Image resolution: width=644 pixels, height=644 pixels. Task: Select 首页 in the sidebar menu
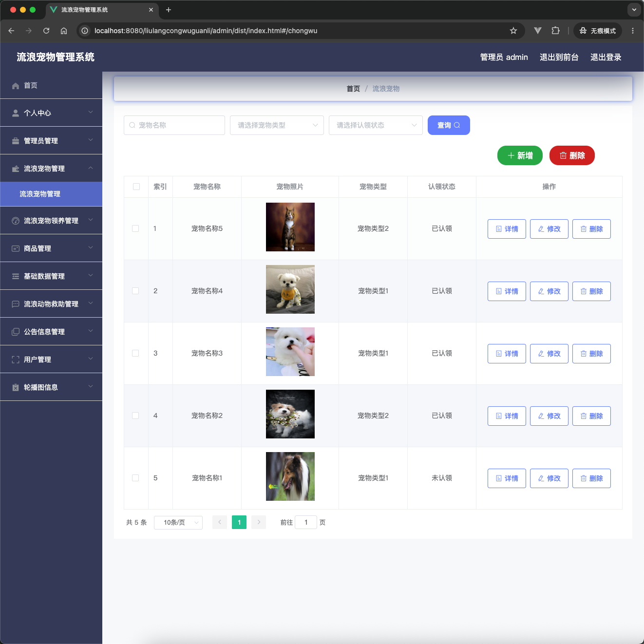(x=51, y=85)
